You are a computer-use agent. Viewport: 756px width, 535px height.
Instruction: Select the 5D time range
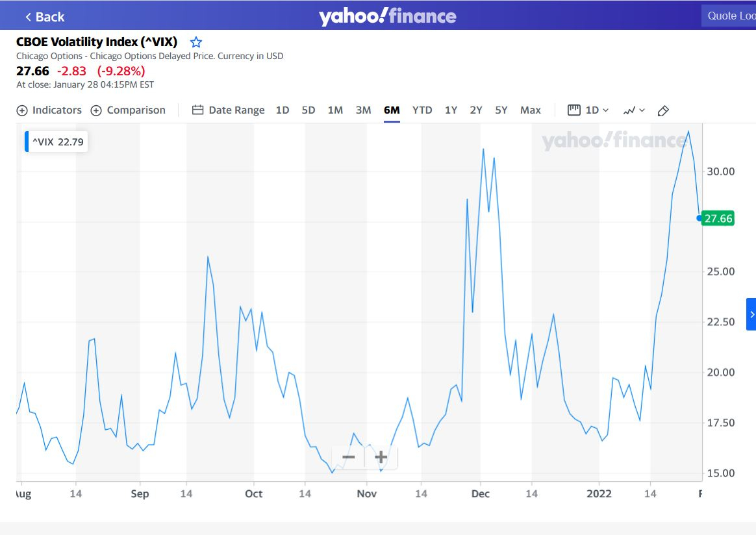[x=309, y=110]
